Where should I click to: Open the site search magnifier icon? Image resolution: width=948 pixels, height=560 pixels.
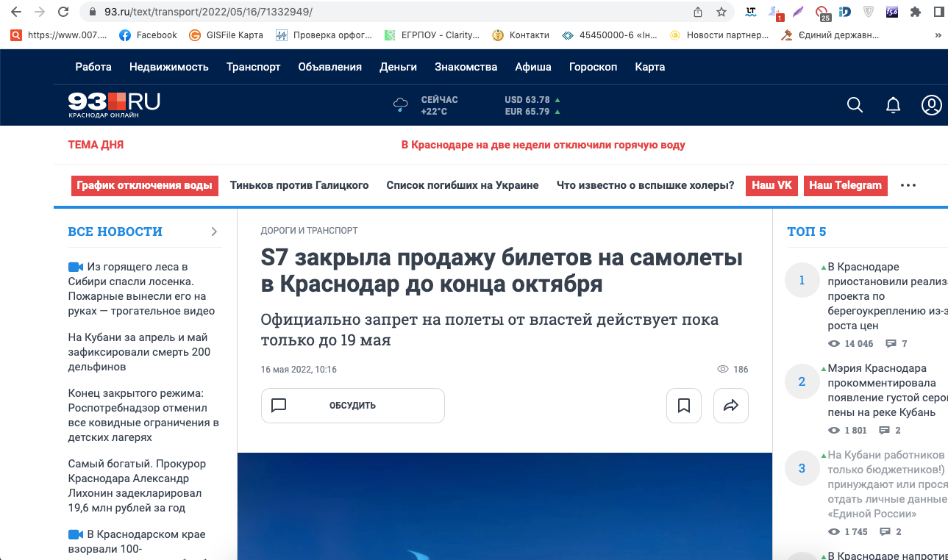pyautogui.click(x=855, y=105)
